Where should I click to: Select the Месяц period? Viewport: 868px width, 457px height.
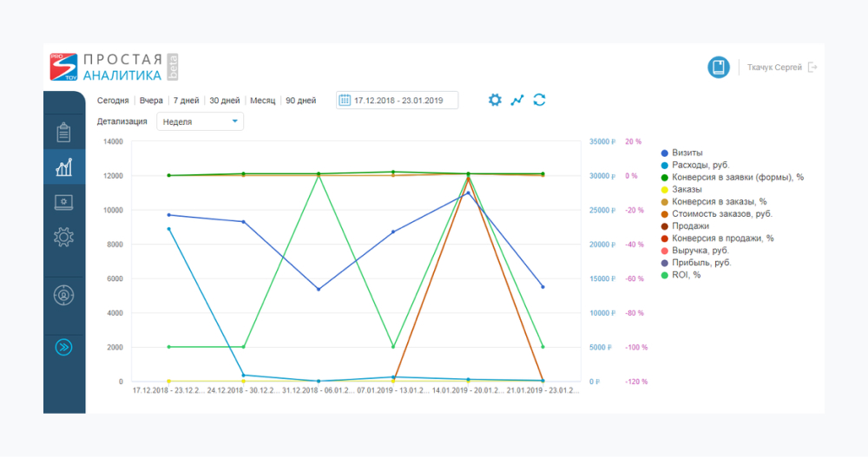262,101
